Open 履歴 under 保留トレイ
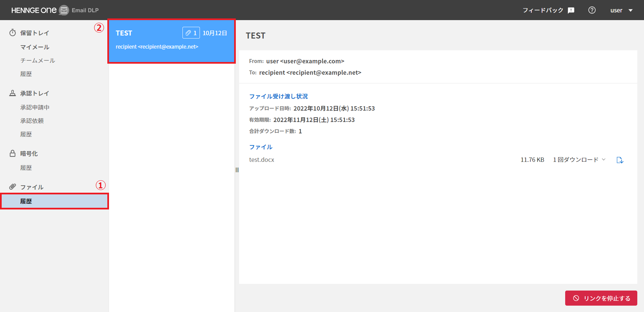Image resolution: width=644 pixels, height=312 pixels. (26, 74)
